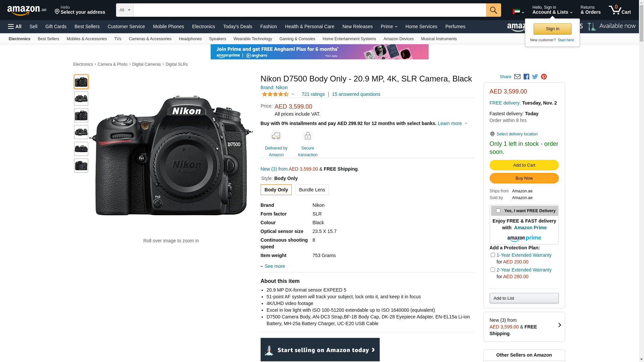
Task: Open the search category All dropdown
Action: pyautogui.click(x=125, y=10)
